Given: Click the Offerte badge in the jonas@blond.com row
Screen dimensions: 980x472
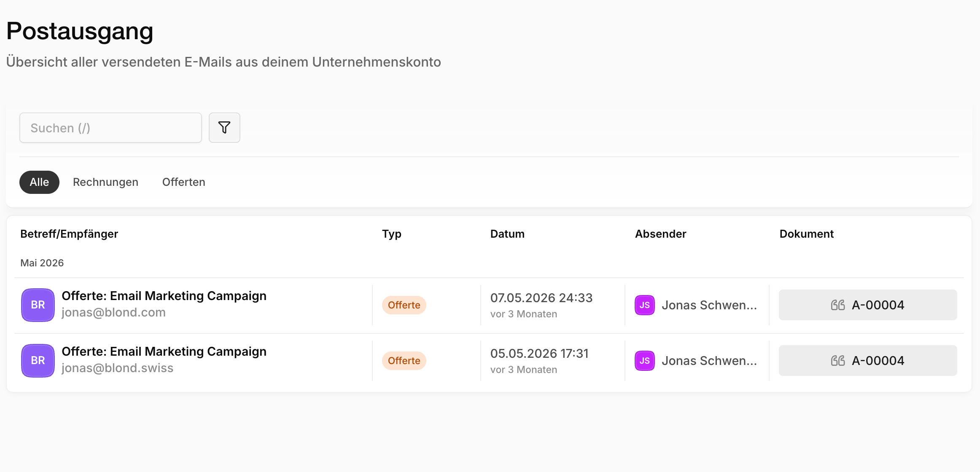Looking at the screenshot, I should (x=404, y=305).
